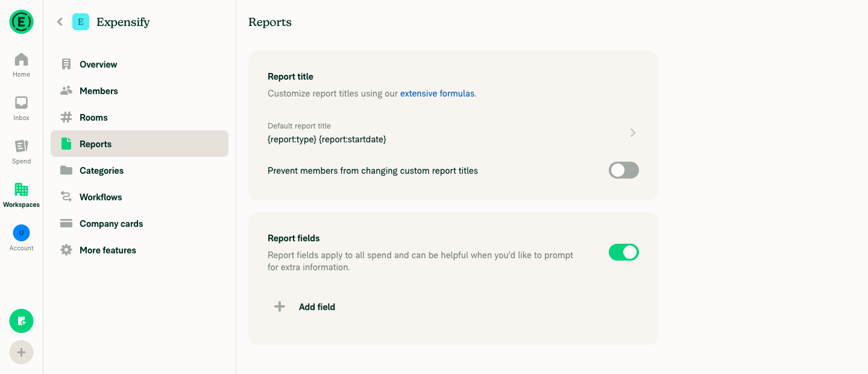Select More features menu item
The height and width of the screenshot is (374, 868).
[139, 250]
